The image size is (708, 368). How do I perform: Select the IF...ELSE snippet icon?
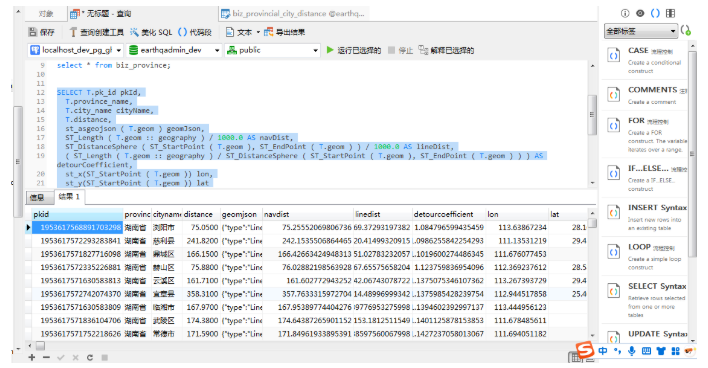(x=613, y=173)
